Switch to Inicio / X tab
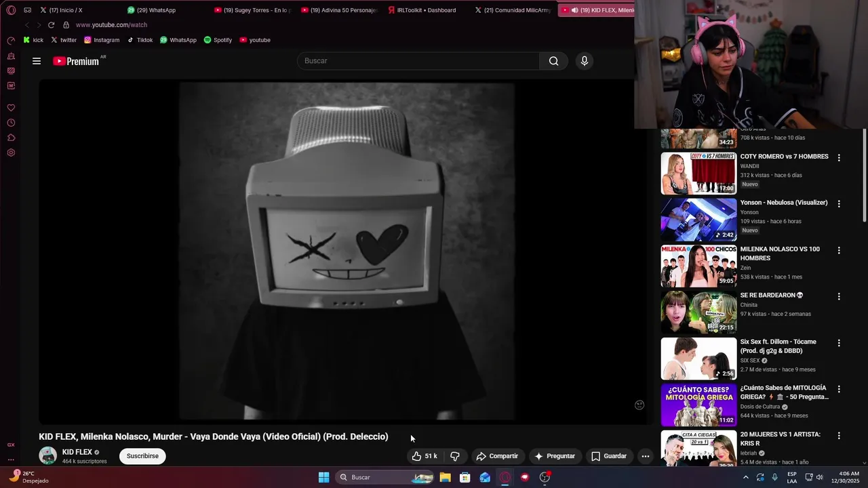The height and width of the screenshot is (488, 868). (79, 10)
